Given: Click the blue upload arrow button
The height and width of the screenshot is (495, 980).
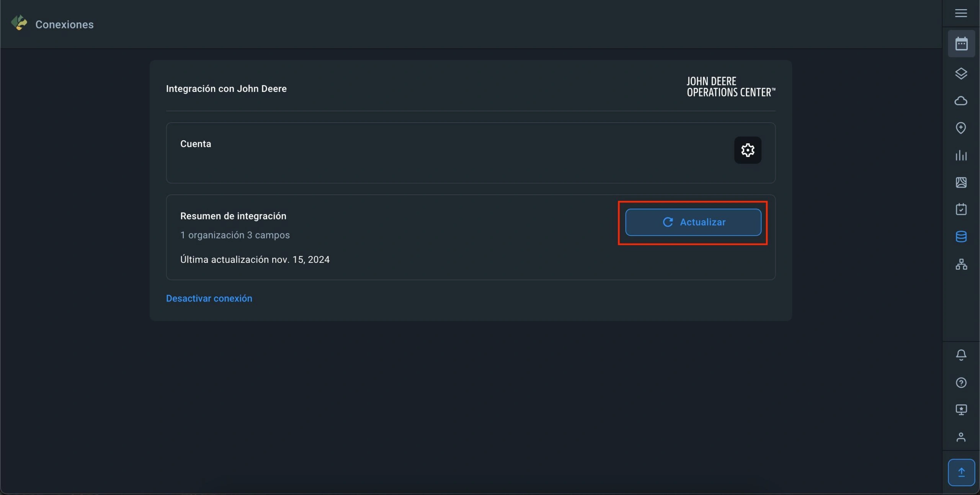Looking at the screenshot, I should 961,472.
